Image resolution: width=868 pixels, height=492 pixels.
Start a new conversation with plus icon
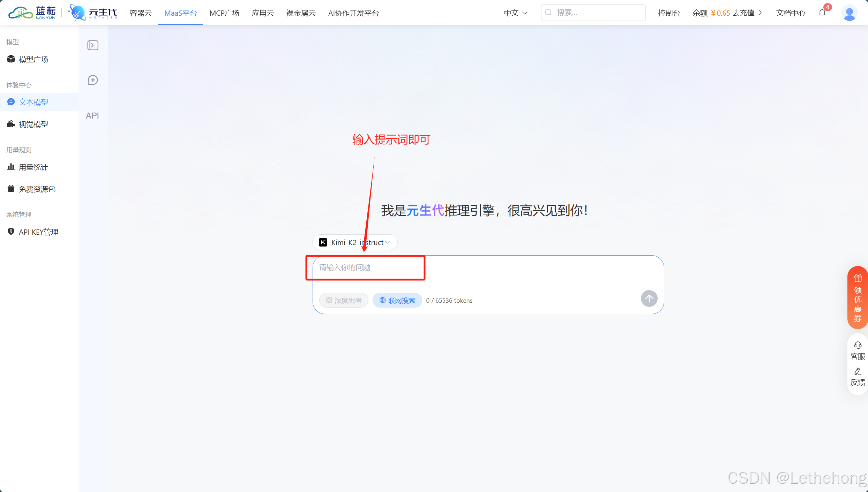coord(93,80)
